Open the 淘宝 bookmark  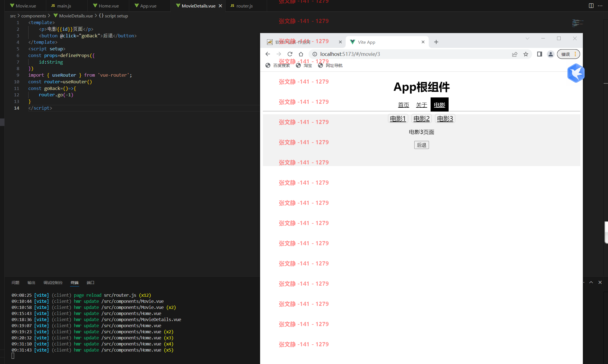(304, 65)
